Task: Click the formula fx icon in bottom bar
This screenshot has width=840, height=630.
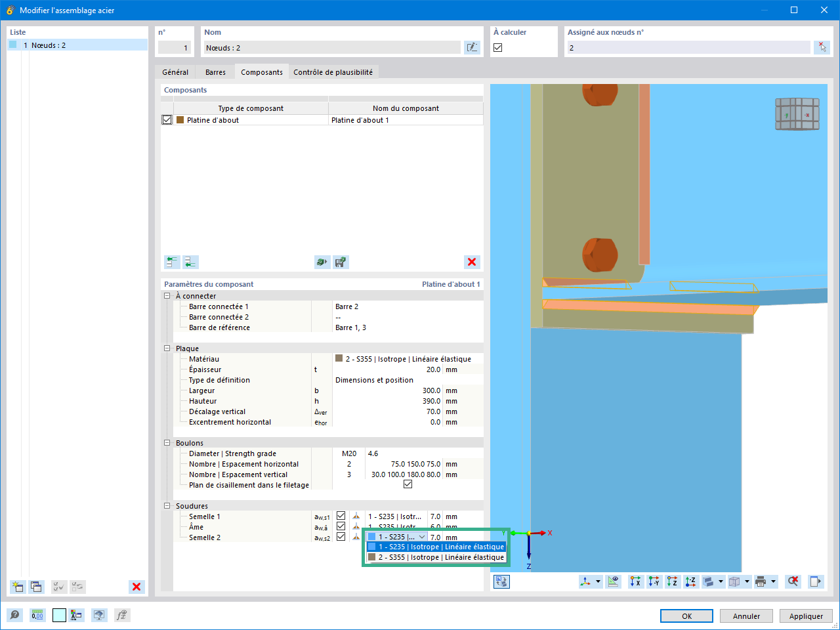Action: (121, 615)
